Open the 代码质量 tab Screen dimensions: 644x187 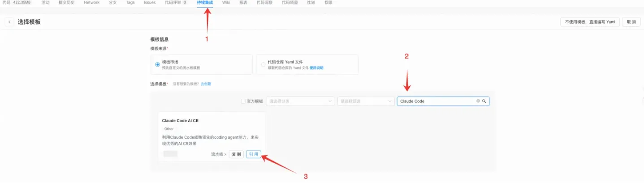pos(290,3)
